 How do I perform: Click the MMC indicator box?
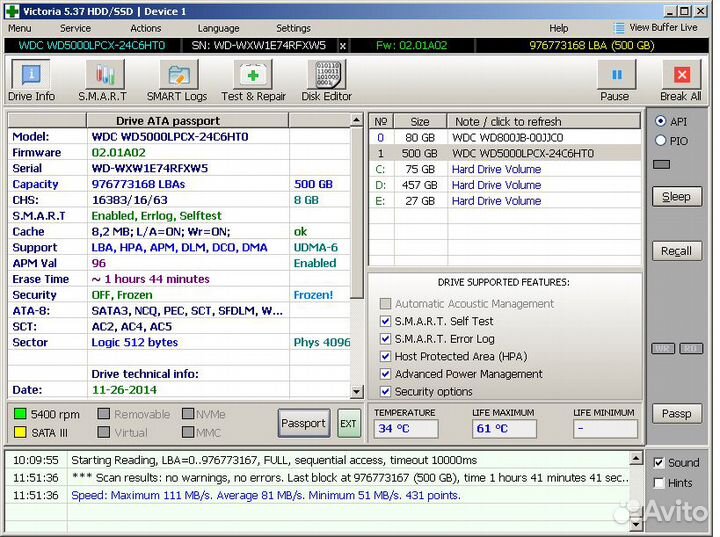coord(188,432)
